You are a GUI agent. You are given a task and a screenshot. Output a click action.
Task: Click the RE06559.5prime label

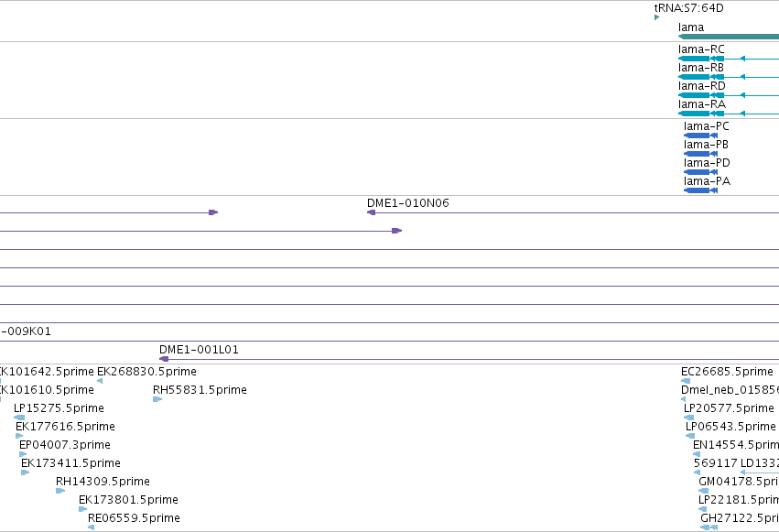[x=135, y=518]
